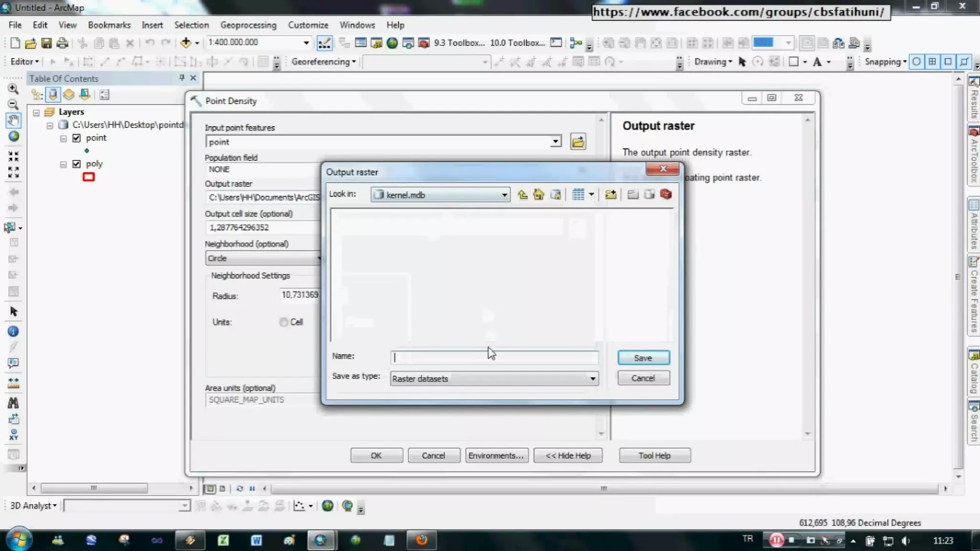Open the Customize menu
Screen dimensions: 980x551
pyautogui.click(x=308, y=25)
